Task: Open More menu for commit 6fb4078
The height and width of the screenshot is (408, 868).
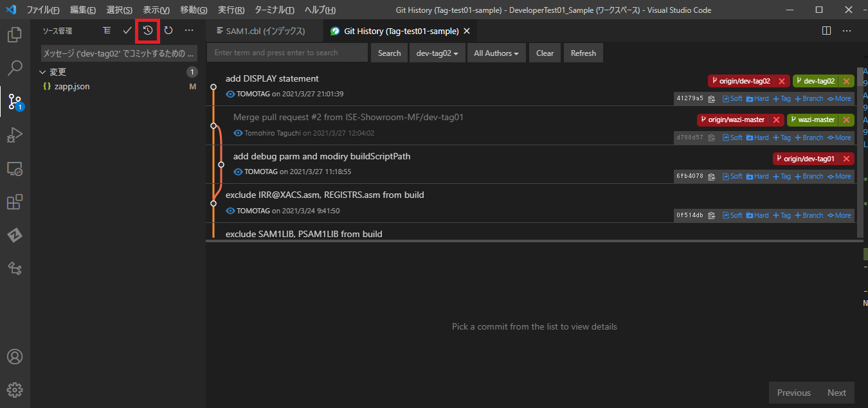Action: (x=839, y=176)
